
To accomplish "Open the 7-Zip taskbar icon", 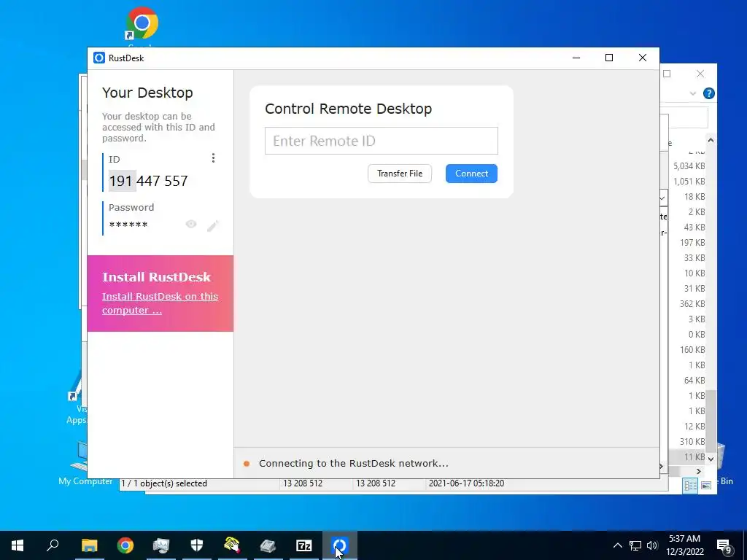I will click(x=304, y=545).
